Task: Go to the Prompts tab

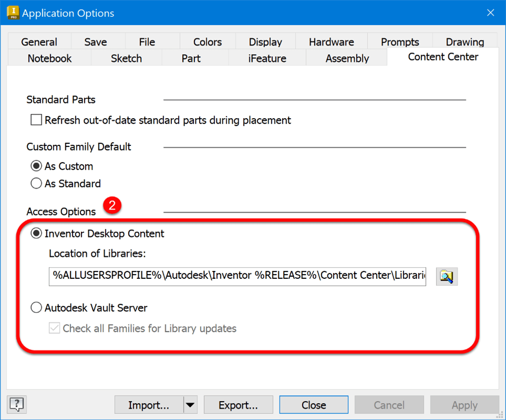Action: click(x=400, y=41)
